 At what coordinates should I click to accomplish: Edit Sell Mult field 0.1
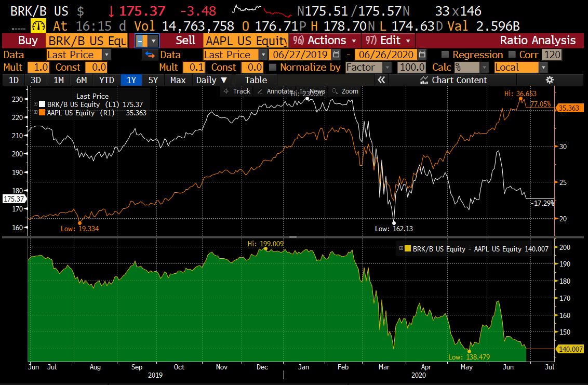[x=194, y=67]
